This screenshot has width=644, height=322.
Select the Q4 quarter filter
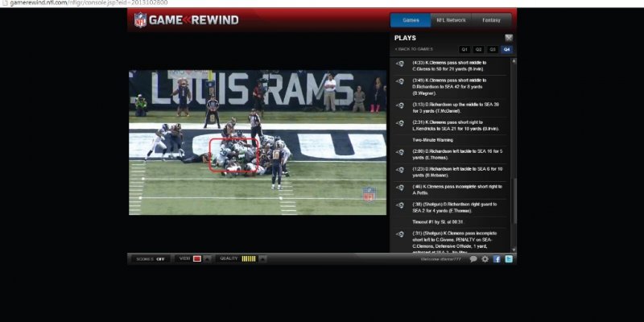coord(506,50)
